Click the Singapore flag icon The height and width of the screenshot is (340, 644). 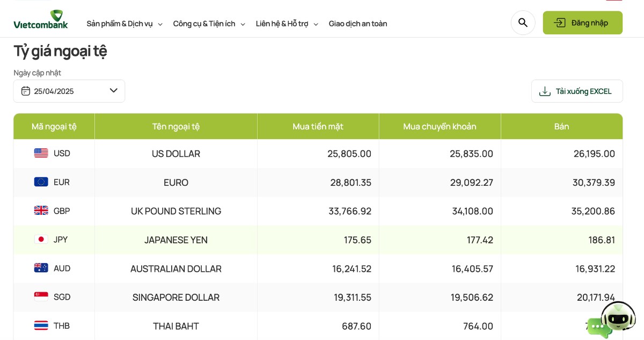point(41,297)
